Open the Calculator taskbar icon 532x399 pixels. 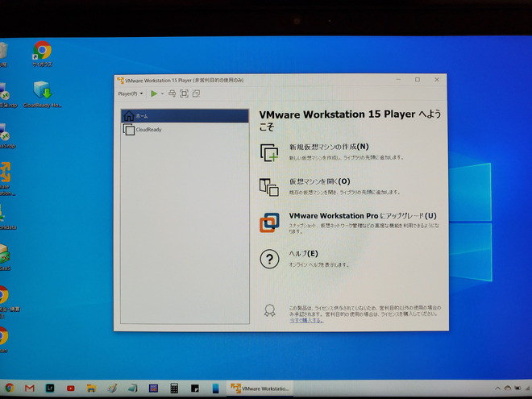(174, 389)
